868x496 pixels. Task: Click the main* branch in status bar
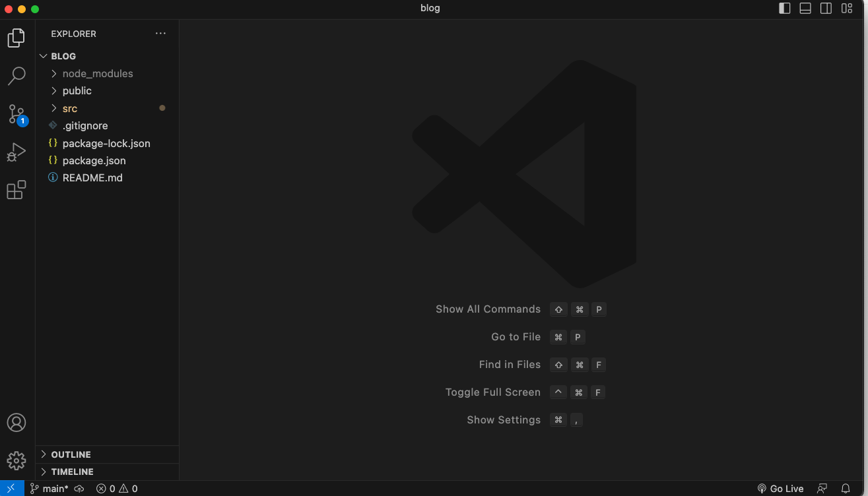[x=50, y=489]
